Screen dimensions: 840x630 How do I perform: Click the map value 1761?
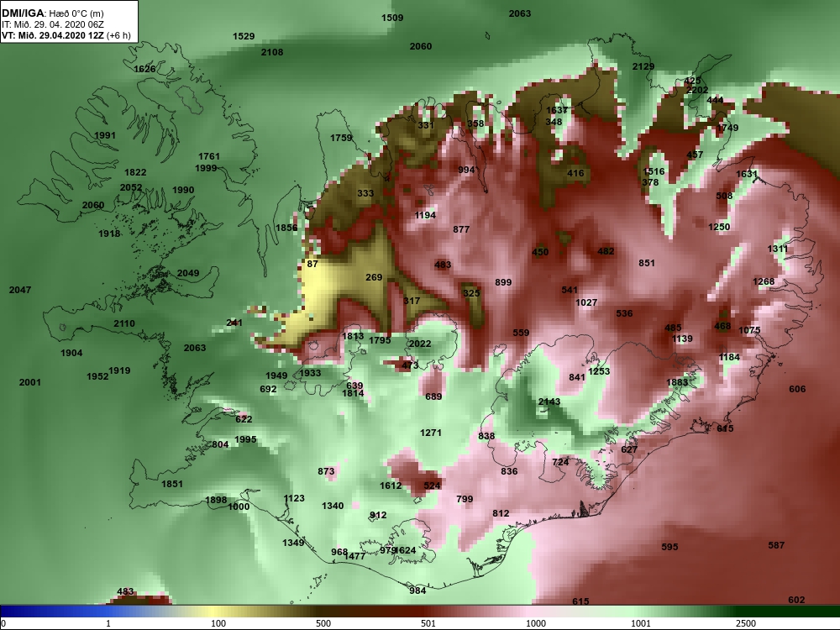(x=209, y=156)
